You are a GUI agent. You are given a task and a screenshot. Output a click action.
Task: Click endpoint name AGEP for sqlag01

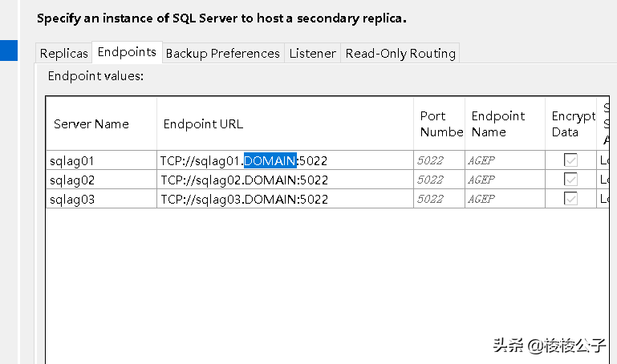tap(505, 160)
